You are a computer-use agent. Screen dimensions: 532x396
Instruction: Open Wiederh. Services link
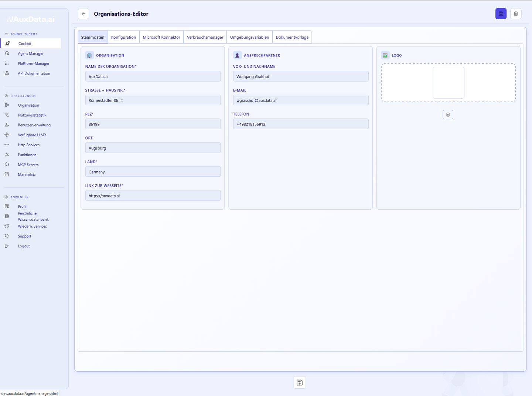33,226
